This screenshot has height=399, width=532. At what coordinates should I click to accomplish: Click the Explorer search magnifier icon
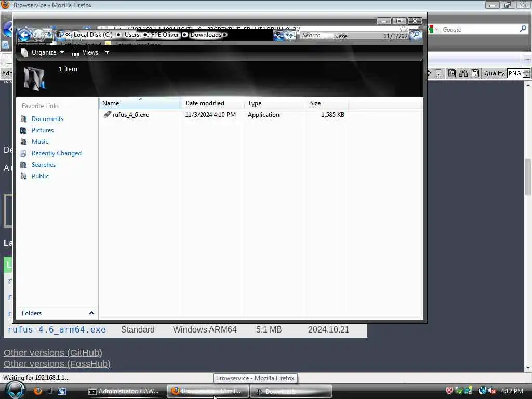(416, 35)
